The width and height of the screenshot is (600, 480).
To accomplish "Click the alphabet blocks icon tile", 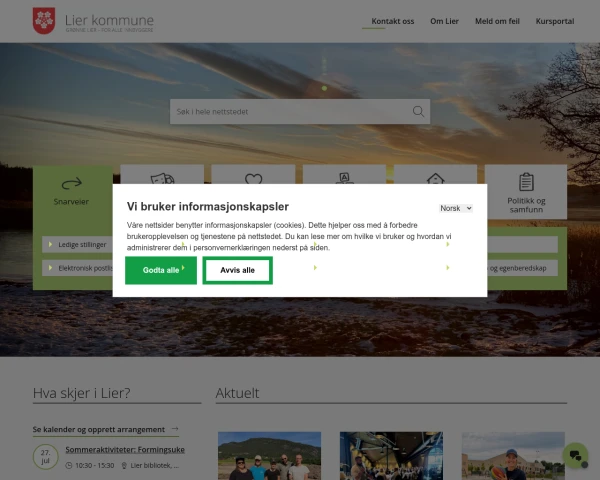I will (344, 175).
